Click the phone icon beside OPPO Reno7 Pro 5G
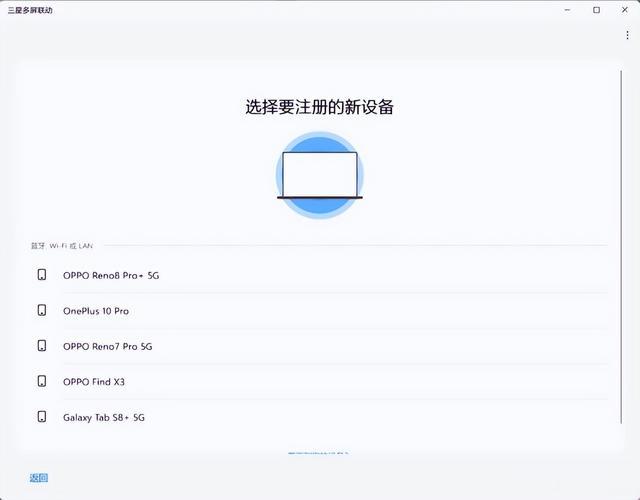Viewport: 640px width, 500px height. [42, 346]
